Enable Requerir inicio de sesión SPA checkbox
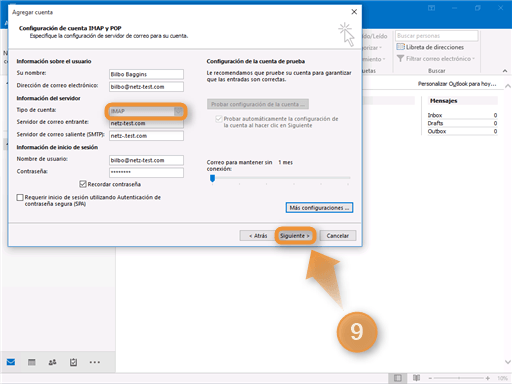 (x=20, y=197)
